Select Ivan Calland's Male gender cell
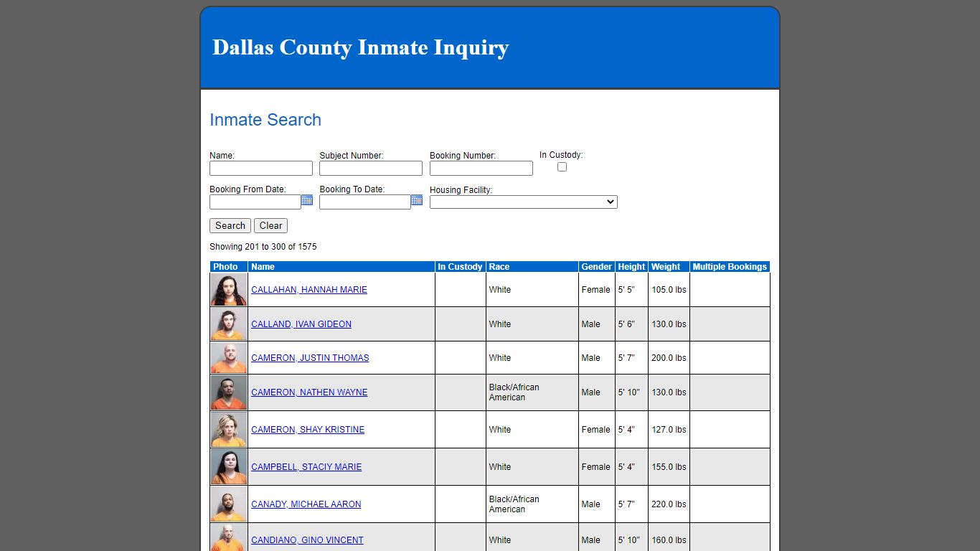The height and width of the screenshot is (551, 980). coord(597,324)
